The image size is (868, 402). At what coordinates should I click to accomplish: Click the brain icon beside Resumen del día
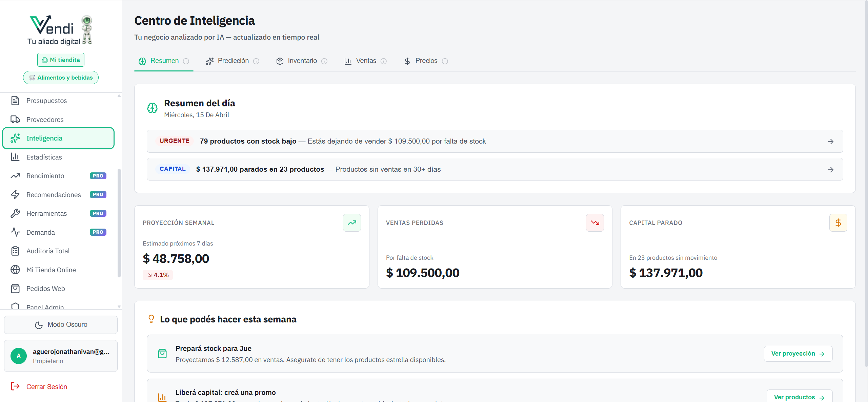pos(152,108)
